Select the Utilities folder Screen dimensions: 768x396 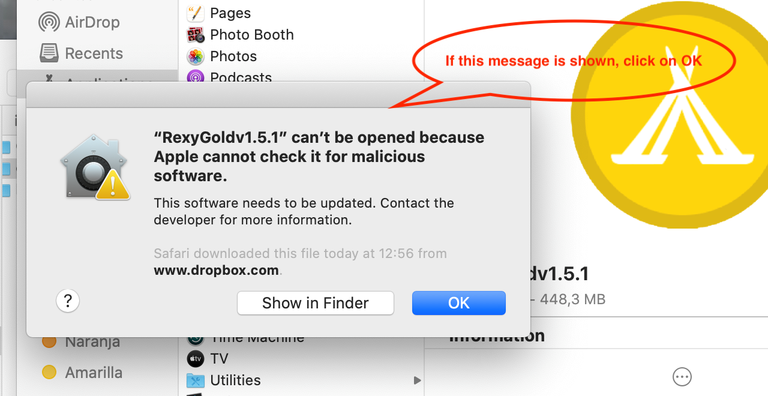click(x=223, y=380)
